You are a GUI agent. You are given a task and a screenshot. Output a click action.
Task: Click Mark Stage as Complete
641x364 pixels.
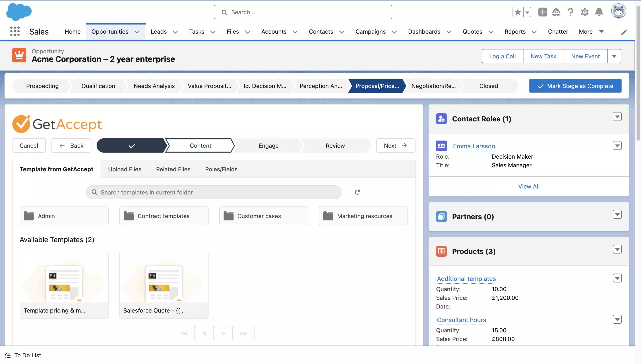pyautogui.click(x=575, y=86)
